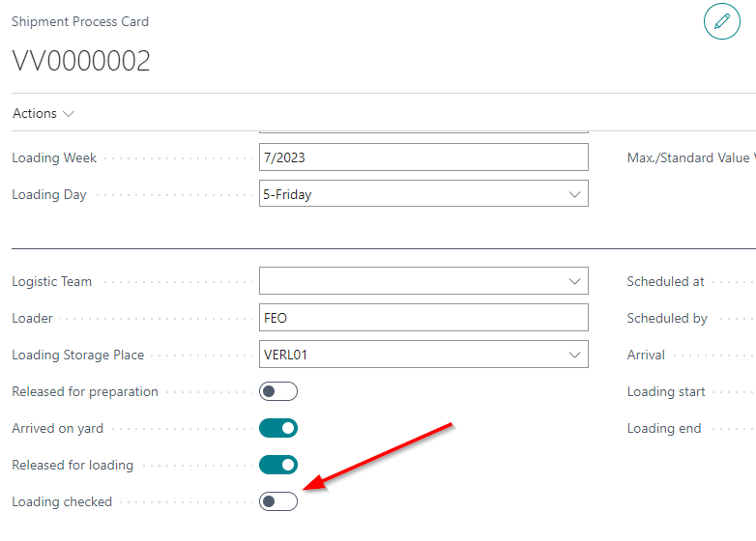The height and width of the screenshot is (541, 756).
Task: Click the Loading Week input field
Action: pyautogui.click(x=423, y=157)
